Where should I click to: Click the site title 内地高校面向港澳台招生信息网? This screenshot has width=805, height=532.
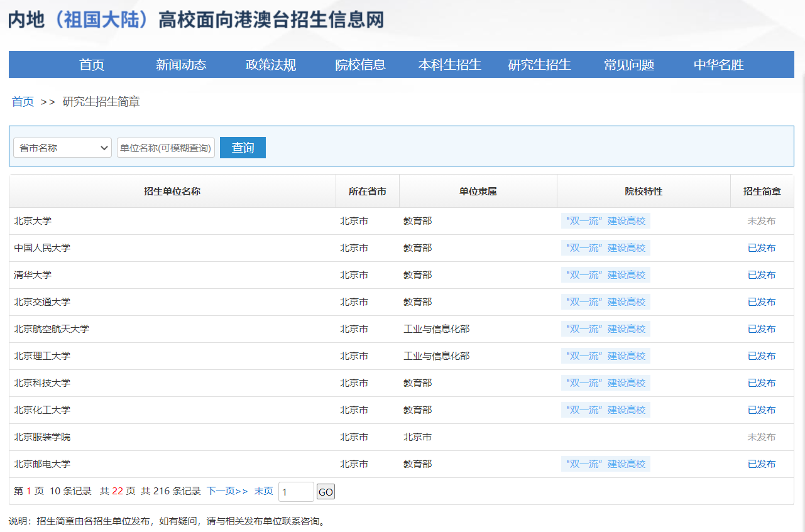coord(195,20)
